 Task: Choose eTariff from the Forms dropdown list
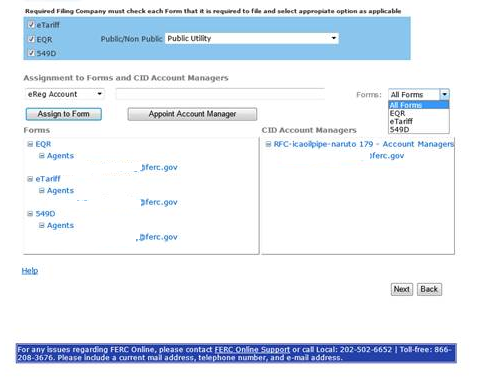click(x=419, y=121)
